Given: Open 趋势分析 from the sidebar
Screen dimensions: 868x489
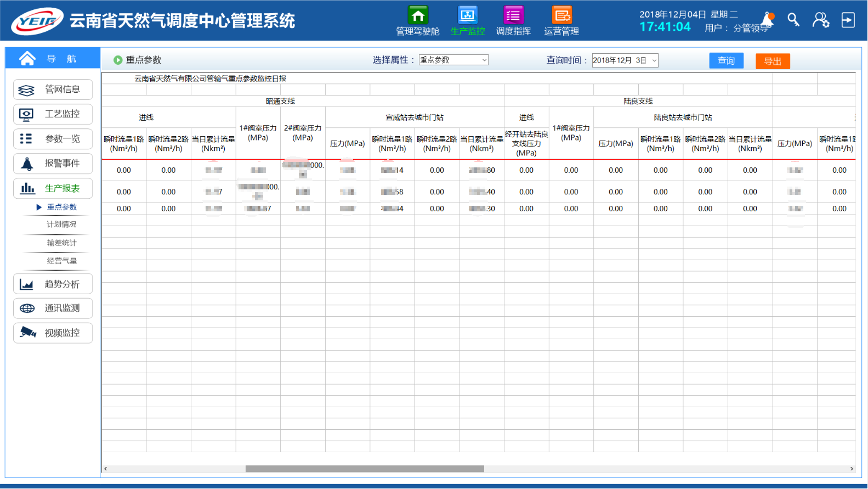Looking at the screenshot, I should [53, 284].
